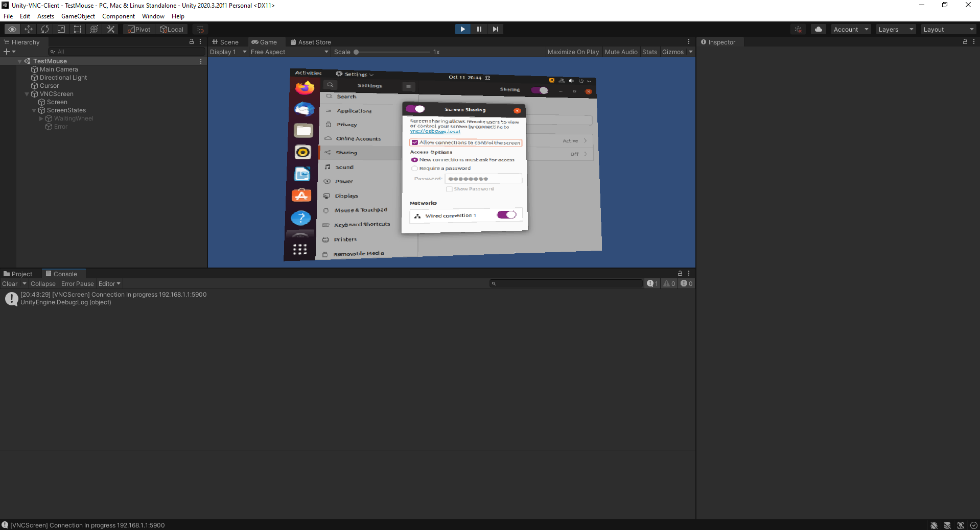Open the Clear options dropdown arrow

[x=24, y=284]
